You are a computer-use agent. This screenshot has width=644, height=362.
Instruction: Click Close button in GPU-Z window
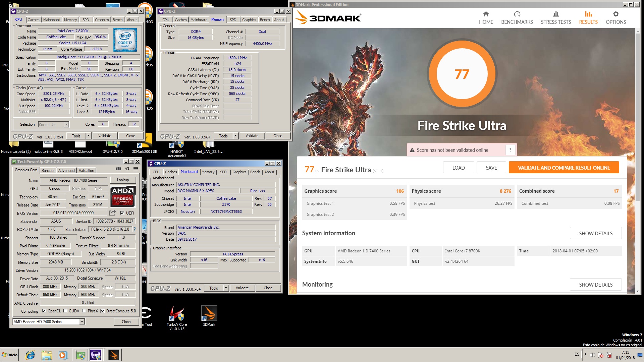click(x=126, y=322)
